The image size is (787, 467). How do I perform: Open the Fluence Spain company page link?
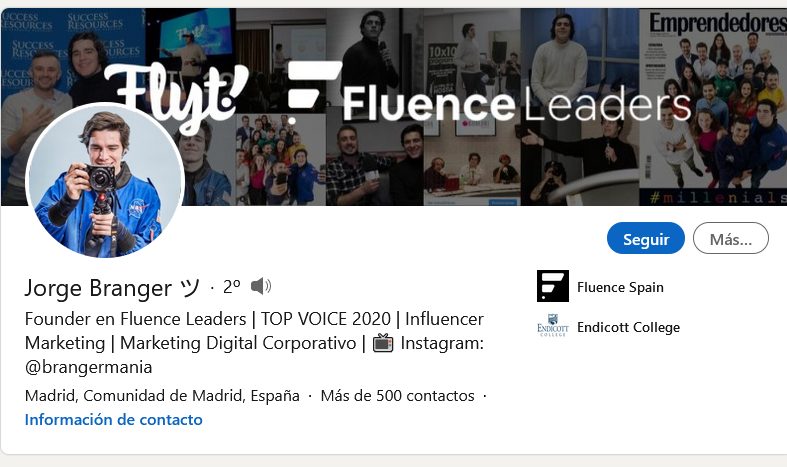point(620,288)
